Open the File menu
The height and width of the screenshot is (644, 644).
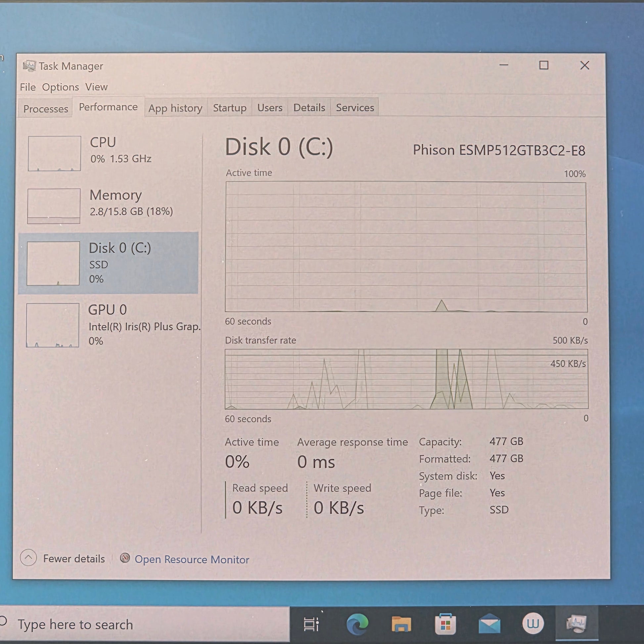tap(28, 87)
